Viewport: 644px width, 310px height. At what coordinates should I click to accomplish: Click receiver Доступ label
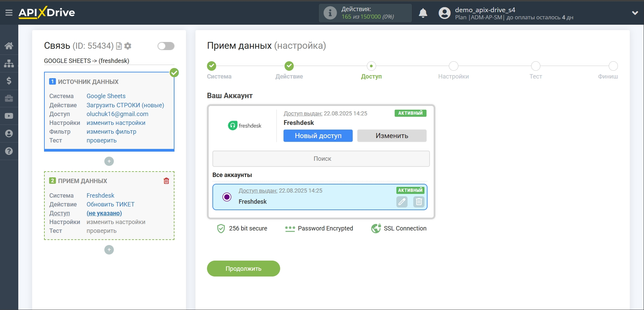(x=60, y=213)
